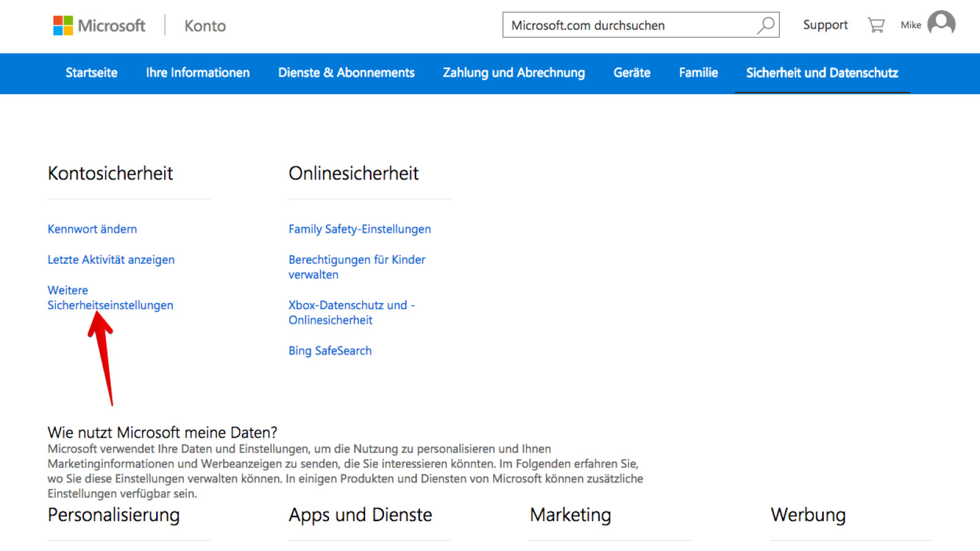Click the Marketing heading
The image size is (980, 551).
570,515
